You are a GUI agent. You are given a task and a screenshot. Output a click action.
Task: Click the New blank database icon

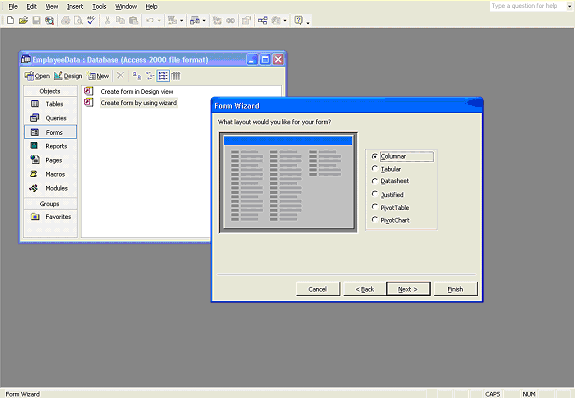[x=10, y=21]
